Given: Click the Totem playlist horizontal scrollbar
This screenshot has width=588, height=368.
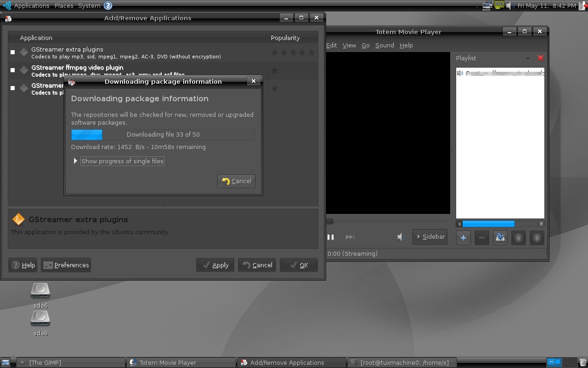Looking at the screenshot, I should point(500,224).
